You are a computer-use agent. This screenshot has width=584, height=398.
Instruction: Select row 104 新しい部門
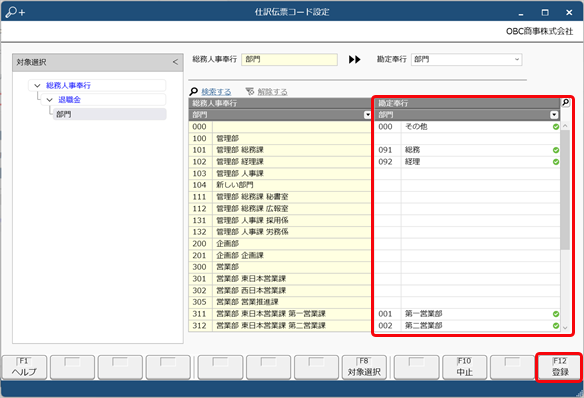[280, 185]
